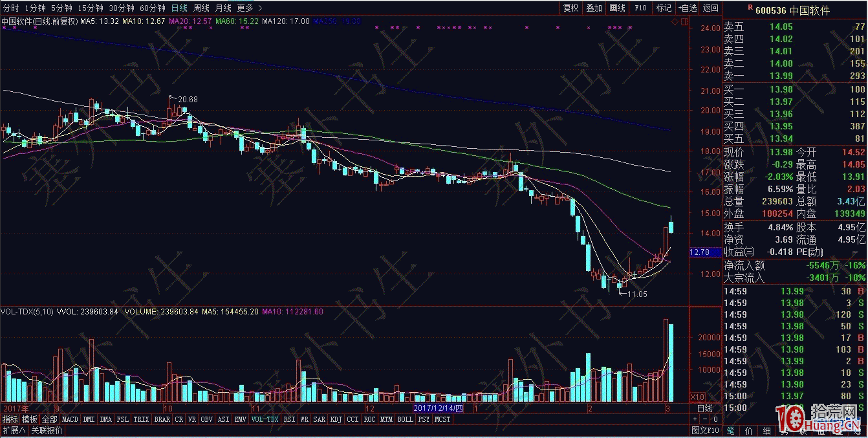Switch to 价 price distribution tab
This screenshot has width=868, height=438.
[749, 430]
